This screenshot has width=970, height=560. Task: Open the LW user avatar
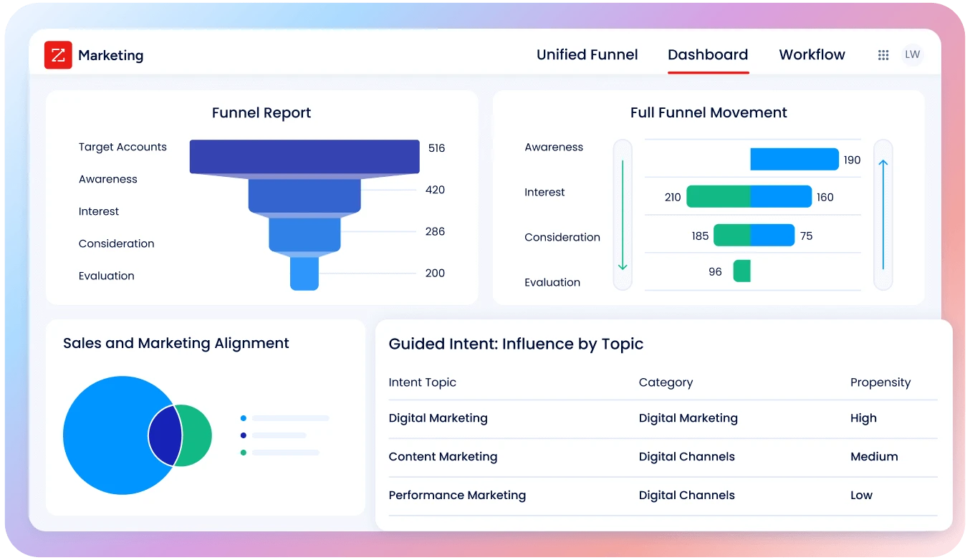pyautogui.click(x=912, y=54)
